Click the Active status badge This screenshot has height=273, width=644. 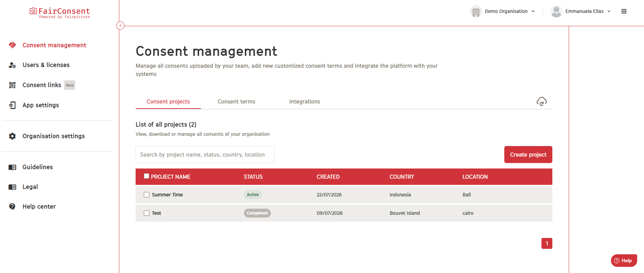click(x=253, y=195)
